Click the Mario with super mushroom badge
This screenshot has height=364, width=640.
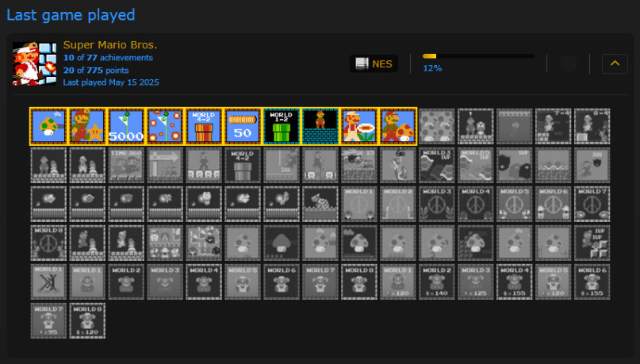398,126
